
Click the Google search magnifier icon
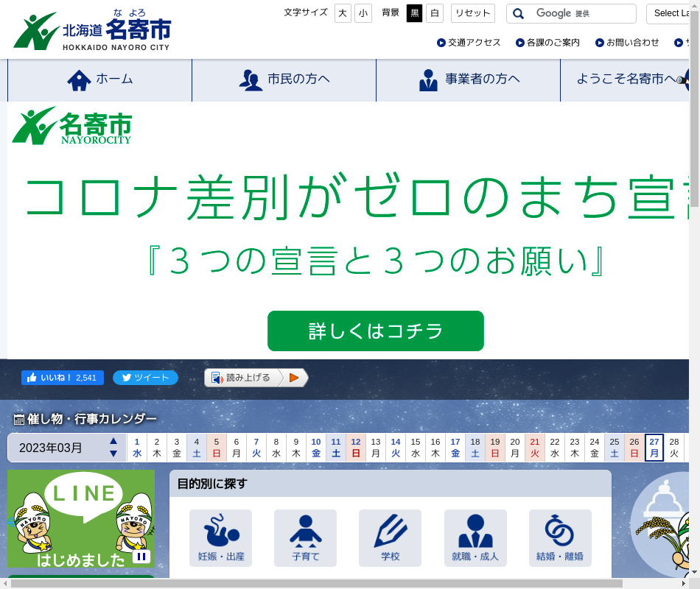tap(519, 14)
